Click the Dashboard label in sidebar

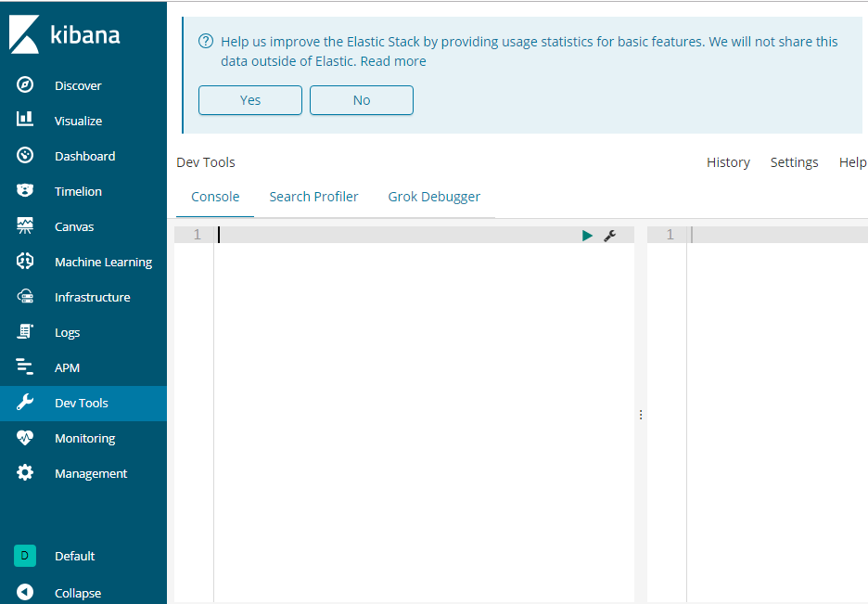tap(84, 156)
